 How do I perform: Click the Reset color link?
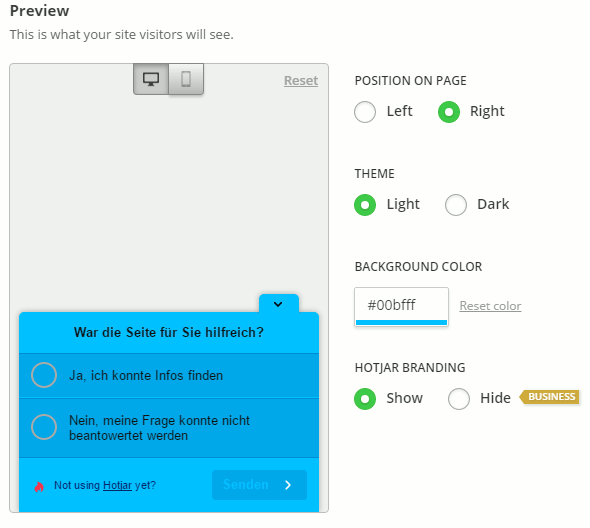[490, 306]
